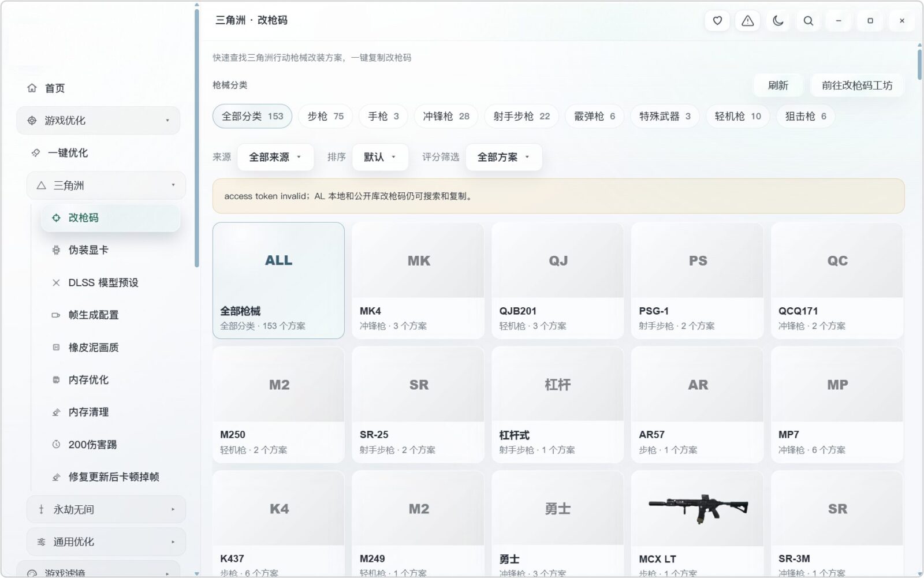
Task: Open the 杠杆式 射手步枪 weapon card
Action: point(558,405)
